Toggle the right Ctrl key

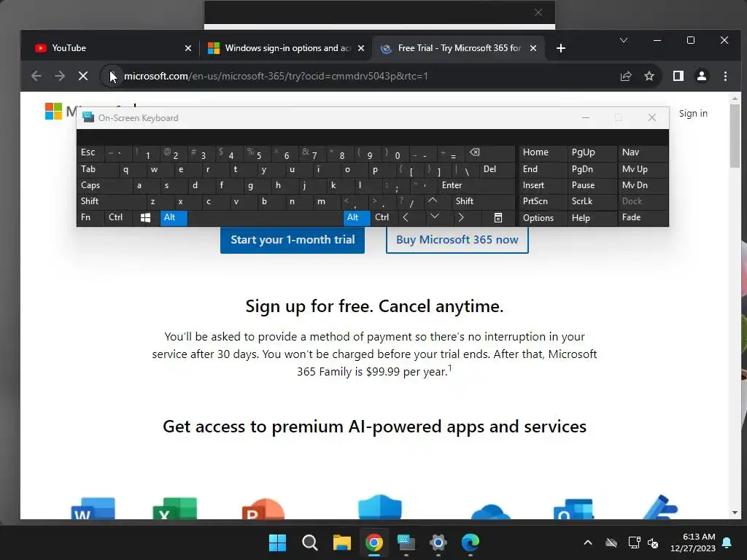384,217
